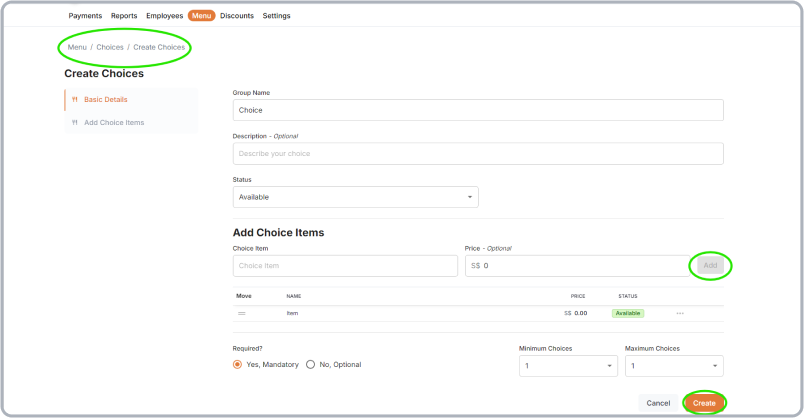Screen dimensions: 804x418
Task: Go to the Reports menu
Action: (124, 16)
